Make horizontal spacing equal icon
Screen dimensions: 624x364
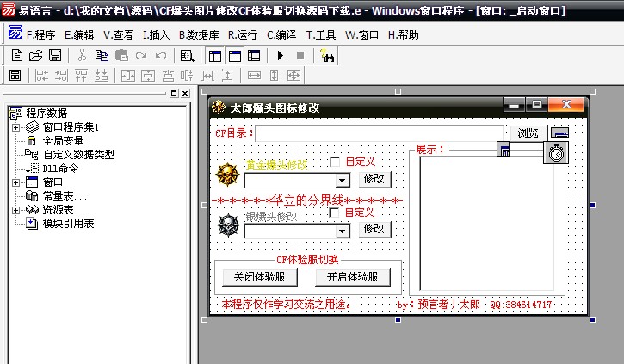tap(207, 75)
